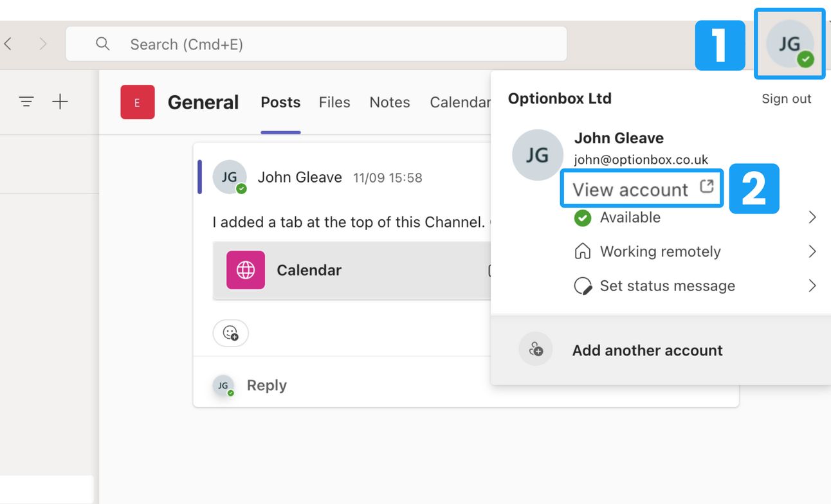Click the status message bubble icon
Viewport: 831px width, 504px height.
583,286
